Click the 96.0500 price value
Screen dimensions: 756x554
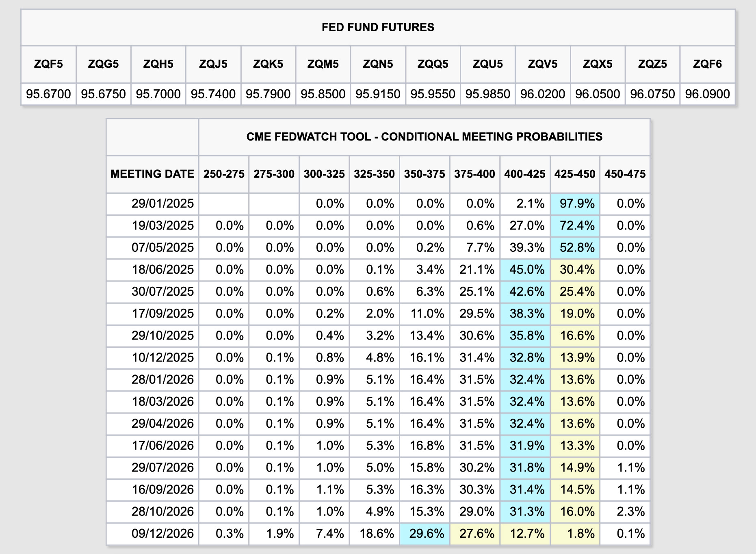click(x=598, y=94)
